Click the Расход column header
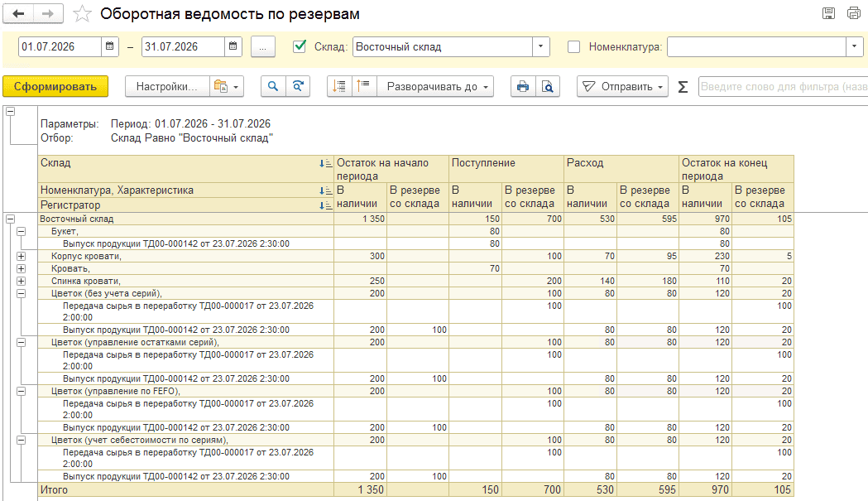 (621, 169)
